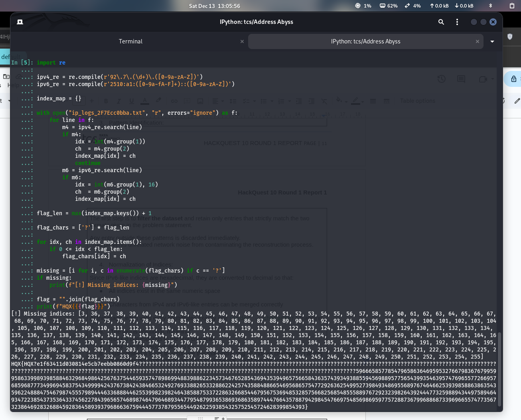Expand the tab list dropdown arrow
Viewport: 521px width, 420px height.
coord(492,41)
